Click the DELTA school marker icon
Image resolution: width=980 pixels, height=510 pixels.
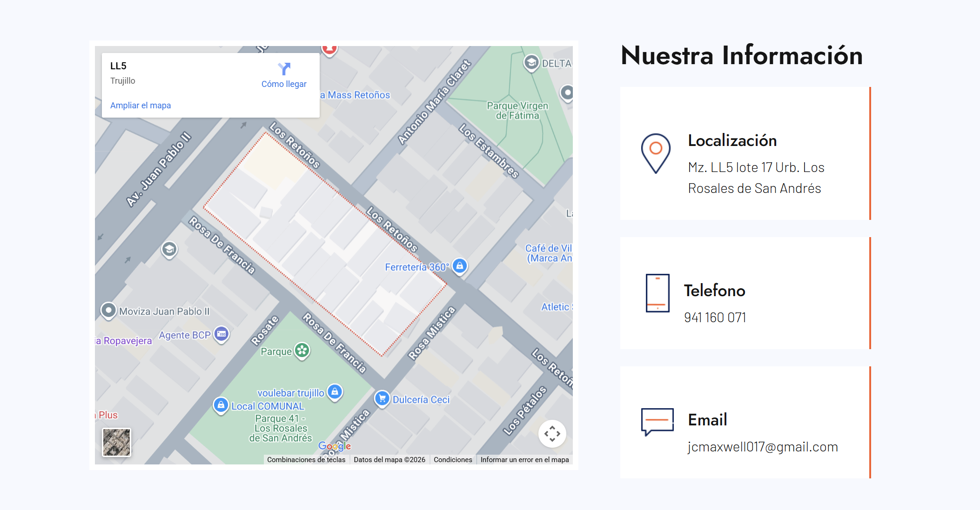(x=531, y=62)
